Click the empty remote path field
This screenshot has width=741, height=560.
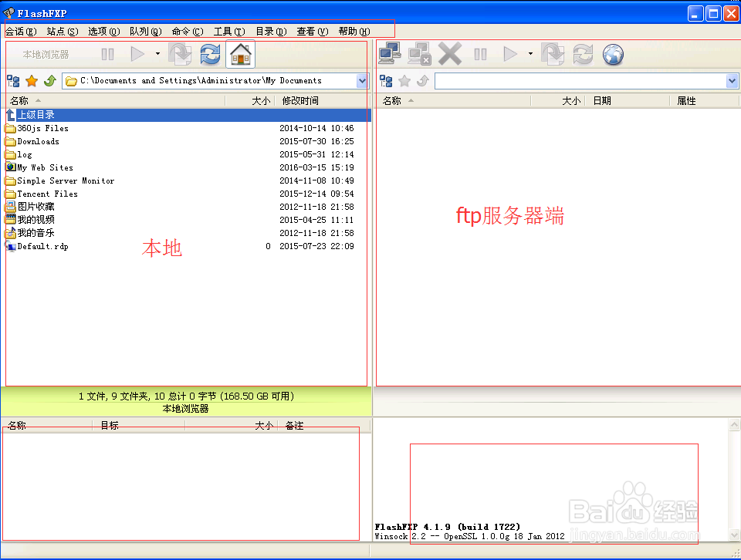580,81
